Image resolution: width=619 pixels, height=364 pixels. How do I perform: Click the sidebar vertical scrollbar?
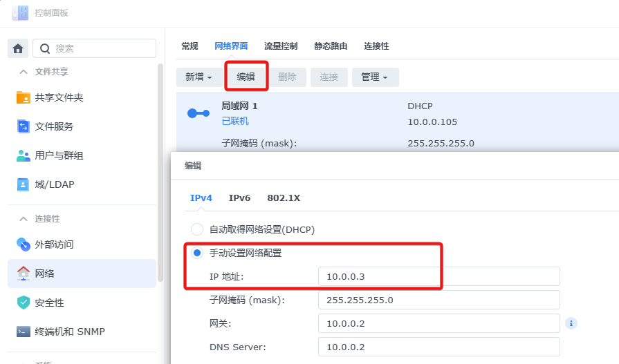[160, 173]
